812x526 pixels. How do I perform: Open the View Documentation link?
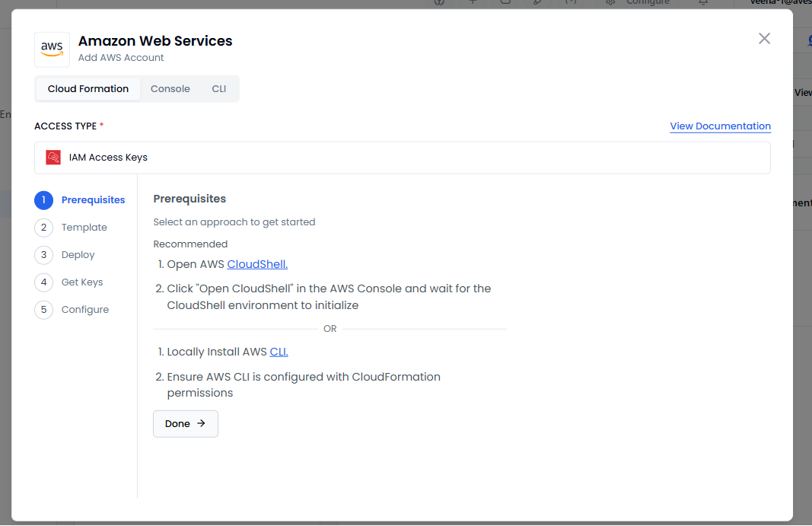(x=720, y=126)
